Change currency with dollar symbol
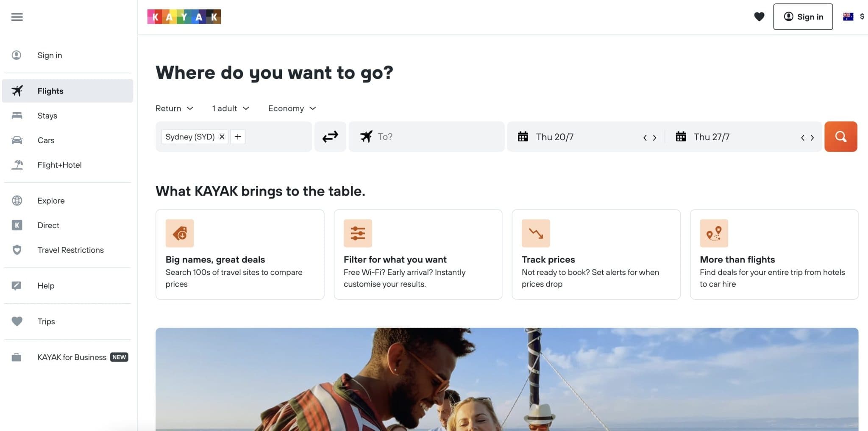Viewport: 868px width, 431px height. (x=862, y=17)
